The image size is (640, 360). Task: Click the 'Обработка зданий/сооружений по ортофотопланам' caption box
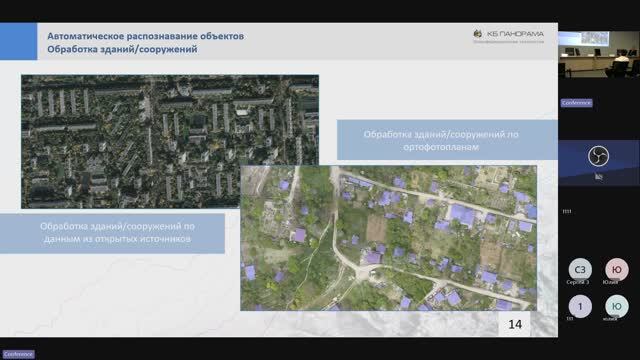[447, 140]
